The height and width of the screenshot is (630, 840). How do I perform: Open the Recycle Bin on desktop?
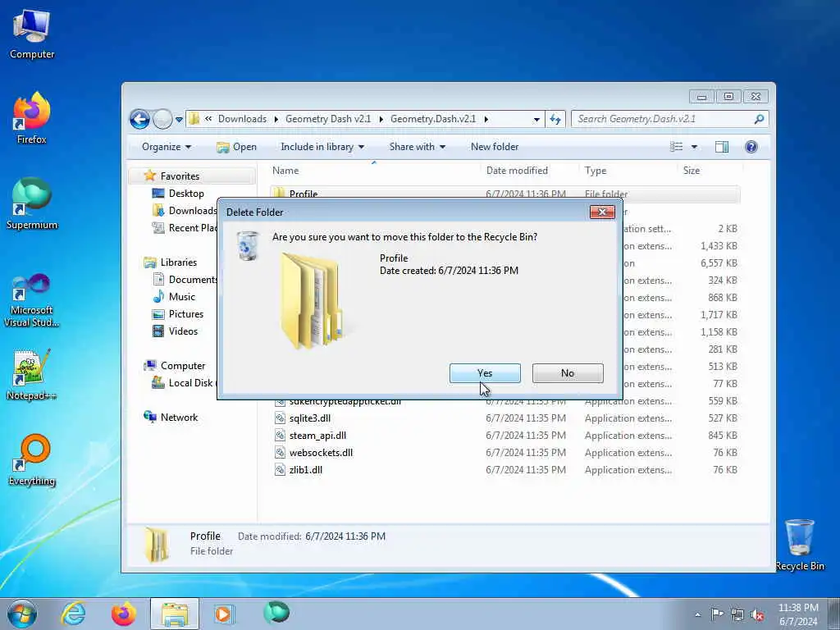[x=800, y=545]
